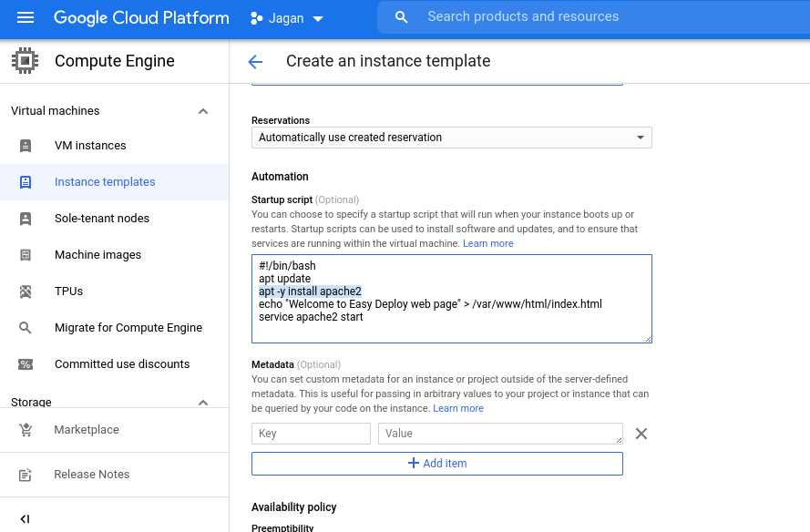Open Machine images page
This screenshot has width=810, height=532.
click(97, 255)
